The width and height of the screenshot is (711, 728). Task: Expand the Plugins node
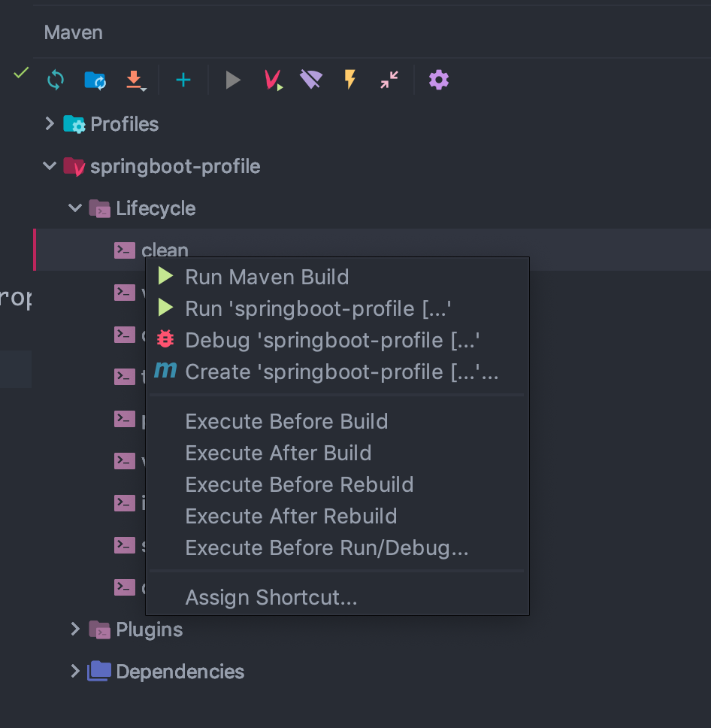click(x=75, y=629)
